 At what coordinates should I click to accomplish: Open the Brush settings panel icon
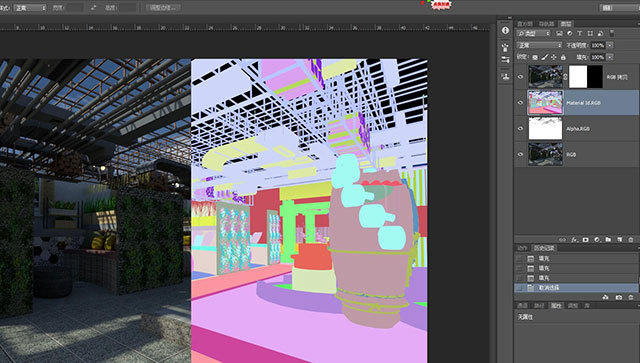505,60
